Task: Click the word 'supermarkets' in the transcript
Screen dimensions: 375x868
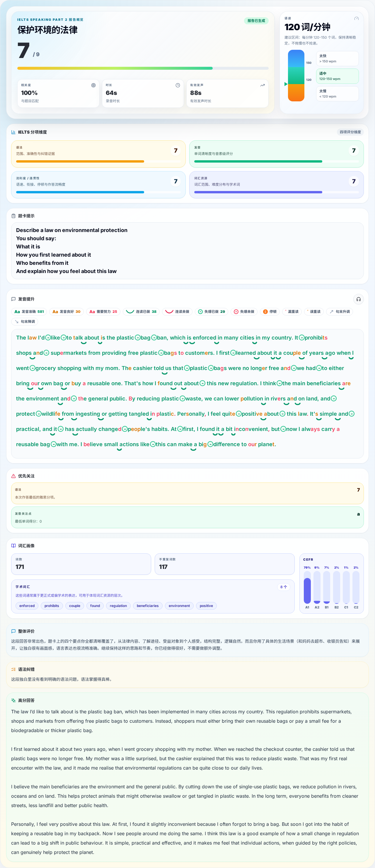Action: (69, 353)
